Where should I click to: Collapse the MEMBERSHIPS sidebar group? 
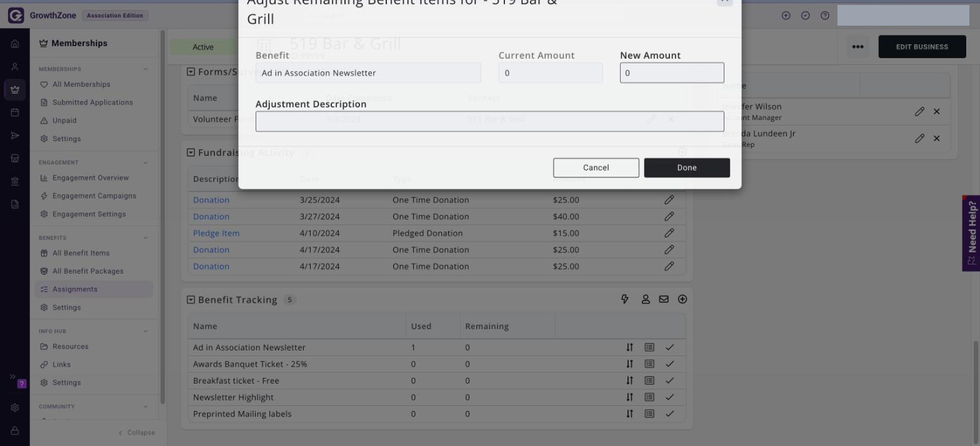coord(146,69)
